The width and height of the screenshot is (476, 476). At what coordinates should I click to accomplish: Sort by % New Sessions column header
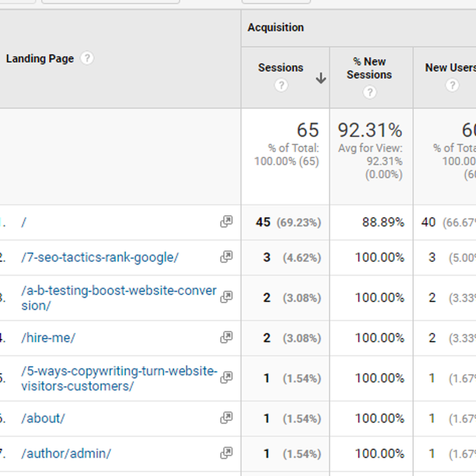point(369,68)
